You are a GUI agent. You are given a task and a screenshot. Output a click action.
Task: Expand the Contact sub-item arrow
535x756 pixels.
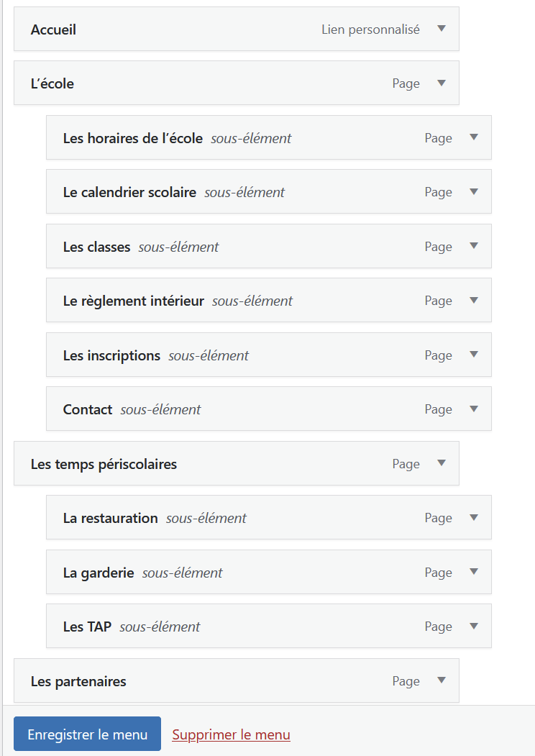(474, 409)
